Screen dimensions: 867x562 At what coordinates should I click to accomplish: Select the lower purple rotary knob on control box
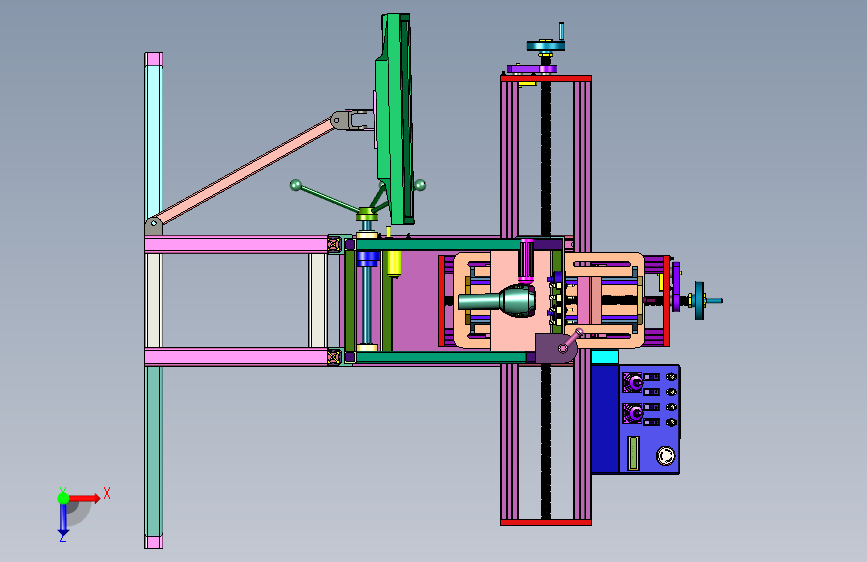tap(634, 413)
